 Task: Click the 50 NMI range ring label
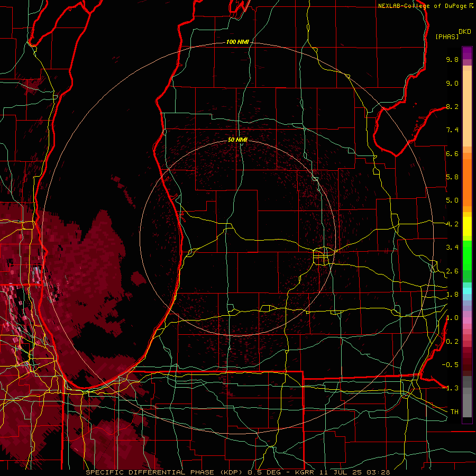pos(237,140)
